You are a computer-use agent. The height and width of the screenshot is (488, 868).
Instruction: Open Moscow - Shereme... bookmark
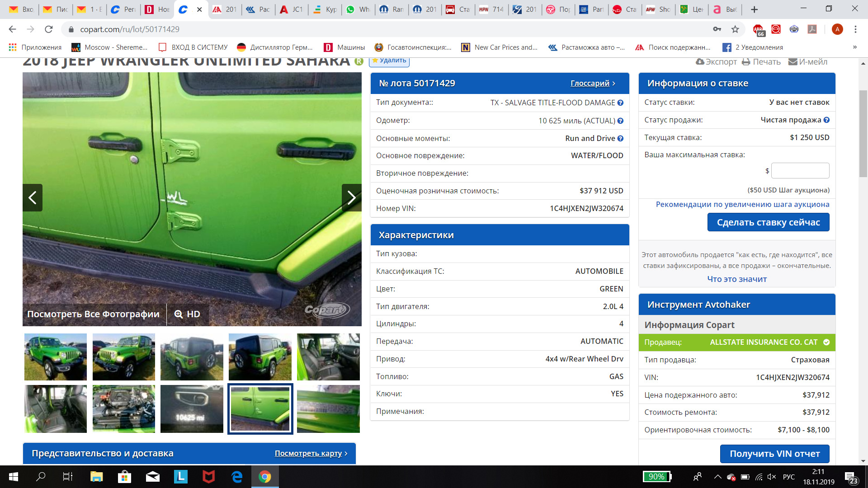click(109, 47)
